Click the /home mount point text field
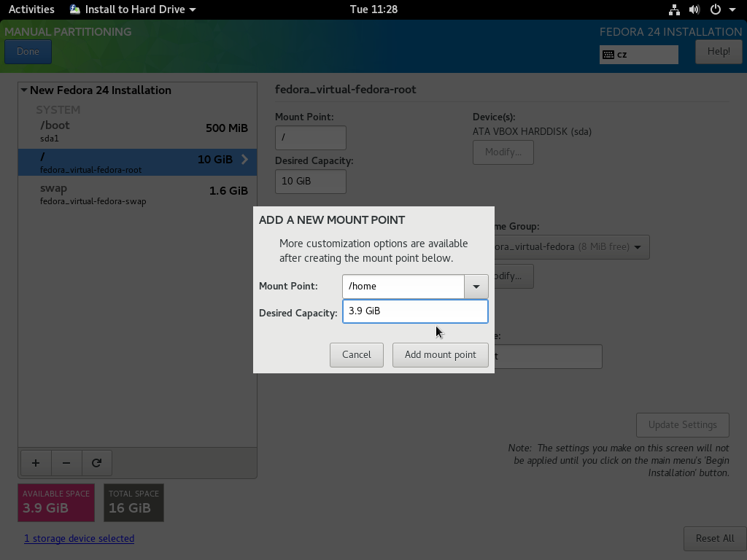The image size is (747, 560). (403, 287)
